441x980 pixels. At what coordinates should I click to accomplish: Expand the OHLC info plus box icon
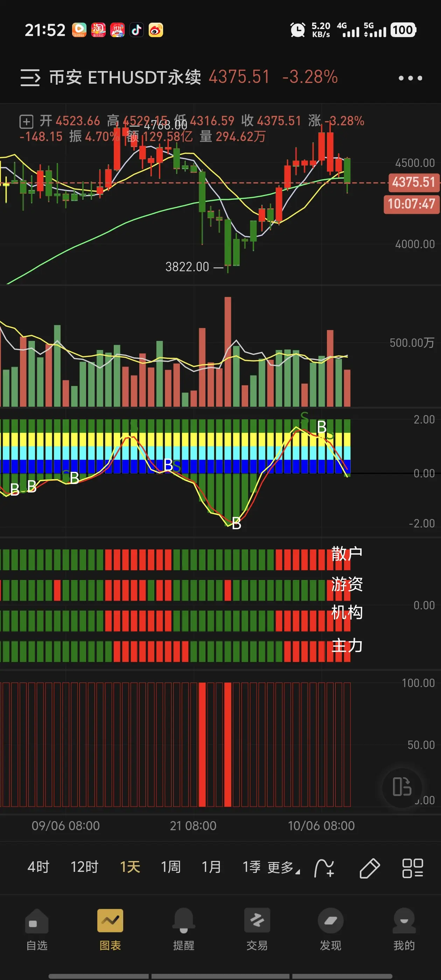click(x=26, y=122)
